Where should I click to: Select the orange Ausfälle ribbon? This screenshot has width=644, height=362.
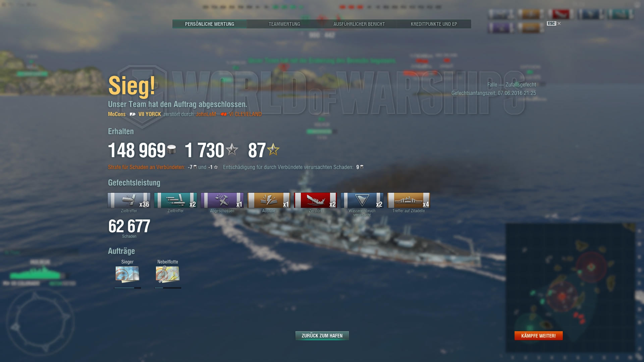coord(269,200)
